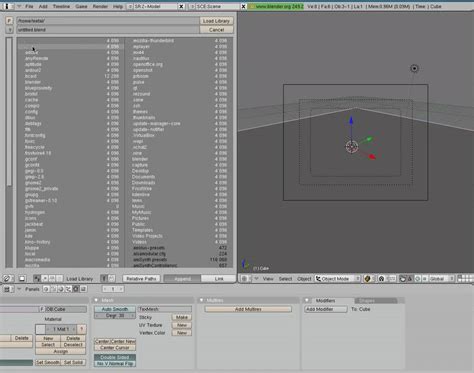Expand the Object Mode dropdown
The image size is (474, 373).
coord(338,278)
